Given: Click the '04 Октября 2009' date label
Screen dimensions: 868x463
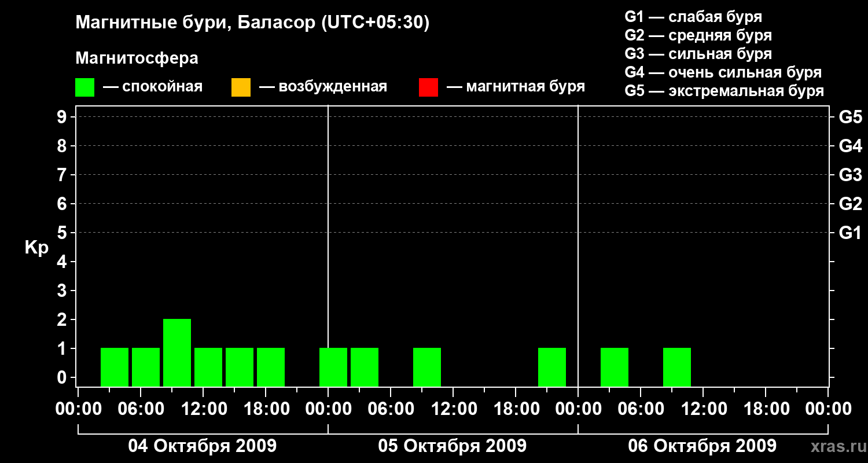Looking at the screenshot, I should 203,446.
